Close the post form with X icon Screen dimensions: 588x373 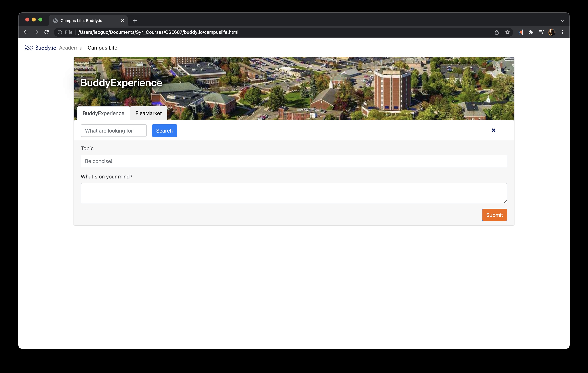coord(493,130)
